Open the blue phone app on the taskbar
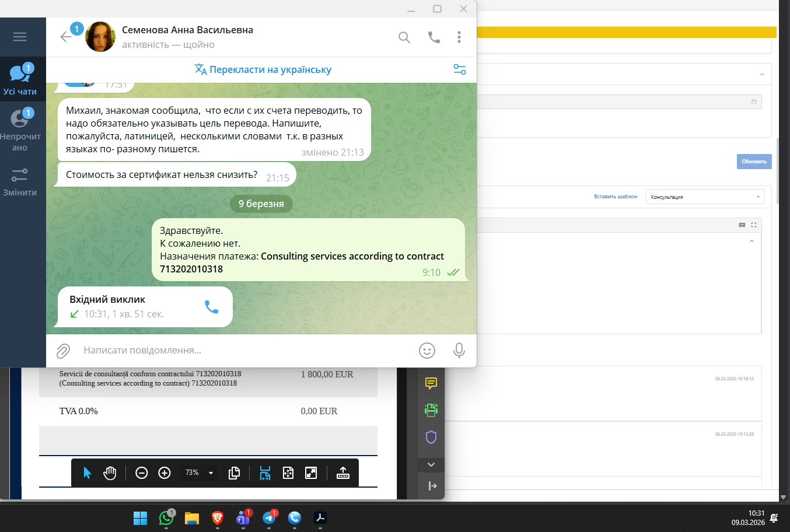The height and width of the screenshot is (532, 790). click(295, 518)
